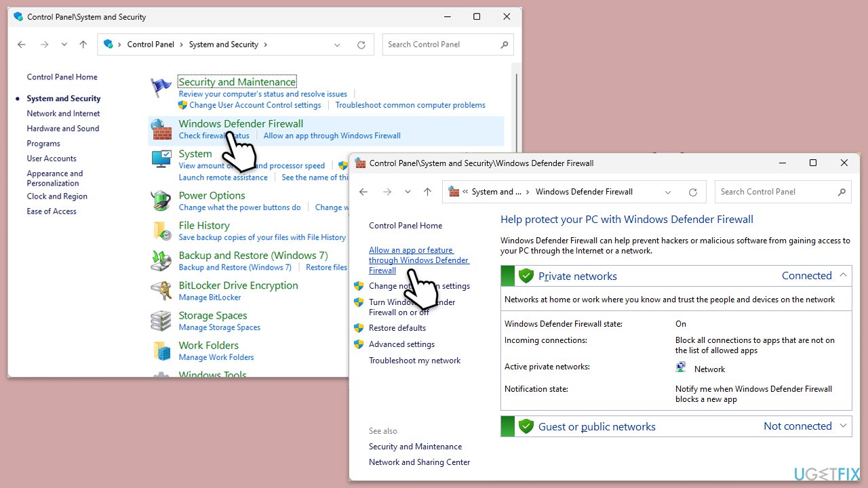Open address bar history dropdown in firewall window

pyautogui.click(x=668, y=192)
